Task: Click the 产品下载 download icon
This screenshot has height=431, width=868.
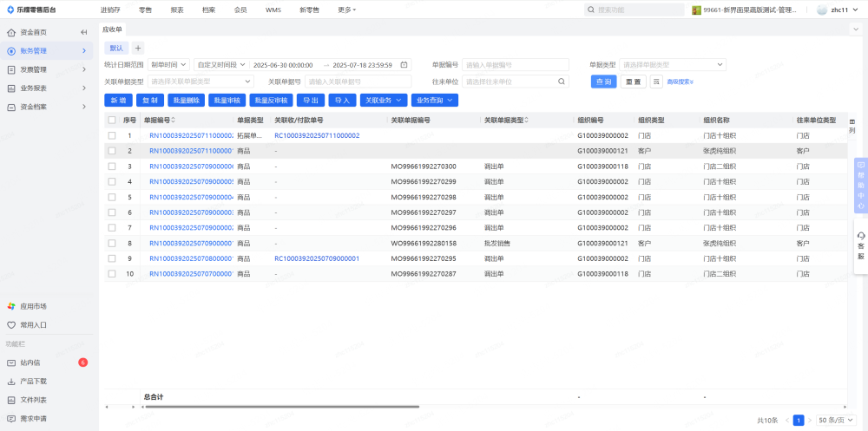Action: pyautogui.click(x=11, y=381)
